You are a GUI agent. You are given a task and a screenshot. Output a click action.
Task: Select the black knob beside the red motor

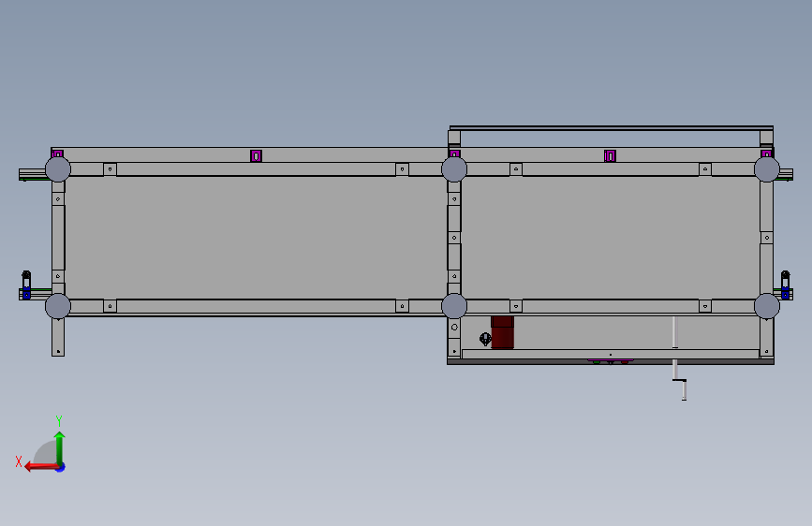coord(485,339)
